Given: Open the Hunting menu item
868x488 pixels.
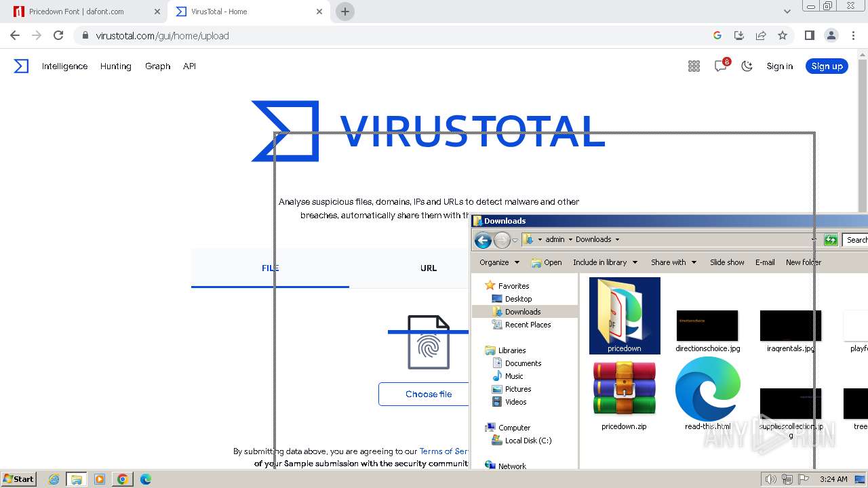Looking at the screenshot, I should pyautogui.click(x=115, y=66).
